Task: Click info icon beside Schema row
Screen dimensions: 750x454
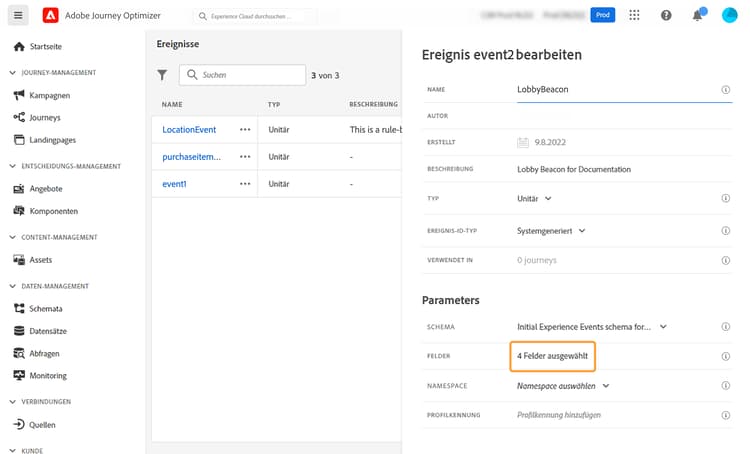Action: coord(725,327)
